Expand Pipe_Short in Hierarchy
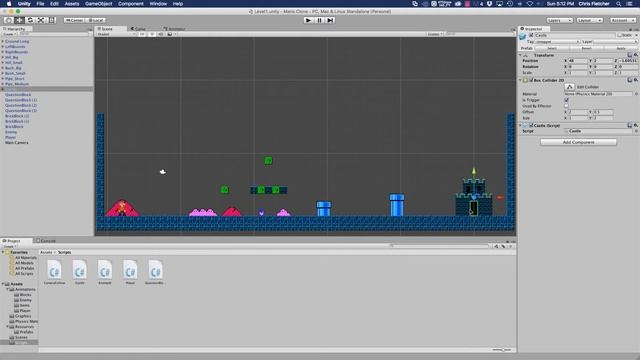The width and height of the screenshot is (640, 360). click(x=2, y=78)
